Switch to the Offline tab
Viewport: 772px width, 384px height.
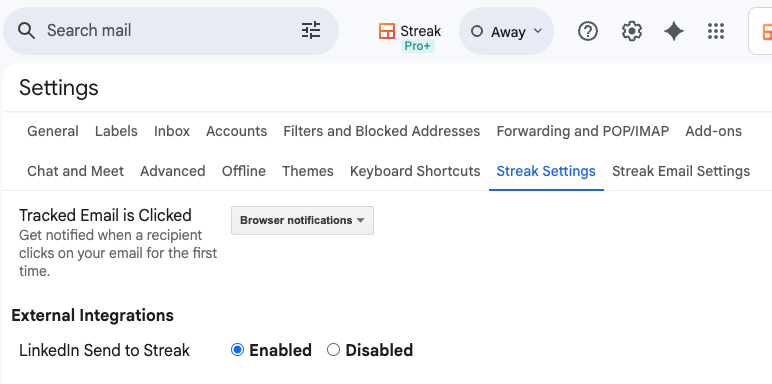pos(244,171)
